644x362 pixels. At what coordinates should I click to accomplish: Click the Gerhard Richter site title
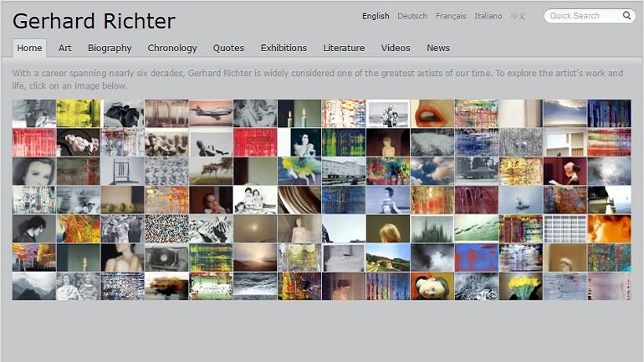click(94, 22)
